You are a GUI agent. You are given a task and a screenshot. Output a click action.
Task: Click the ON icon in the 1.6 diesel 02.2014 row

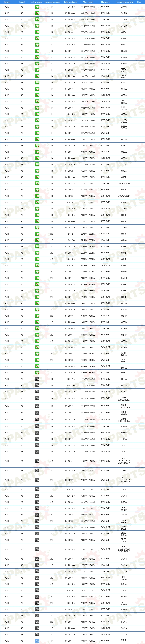37,413
